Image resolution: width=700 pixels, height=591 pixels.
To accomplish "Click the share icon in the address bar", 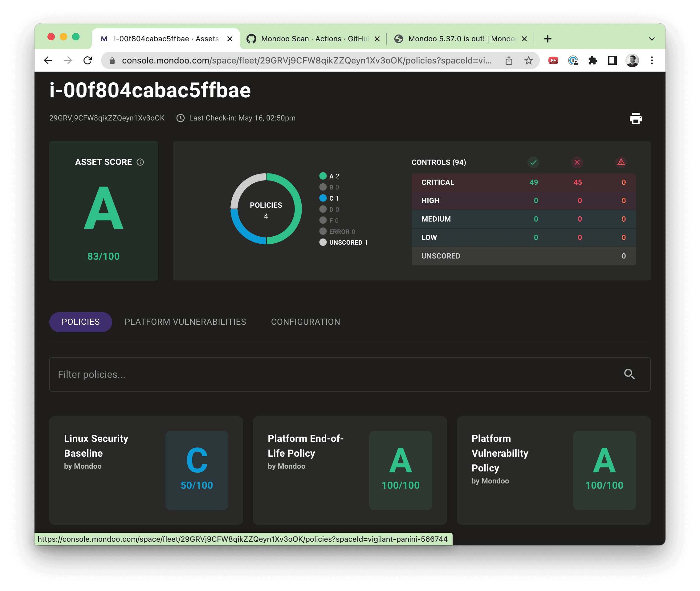I will click(x=509, y=61).
